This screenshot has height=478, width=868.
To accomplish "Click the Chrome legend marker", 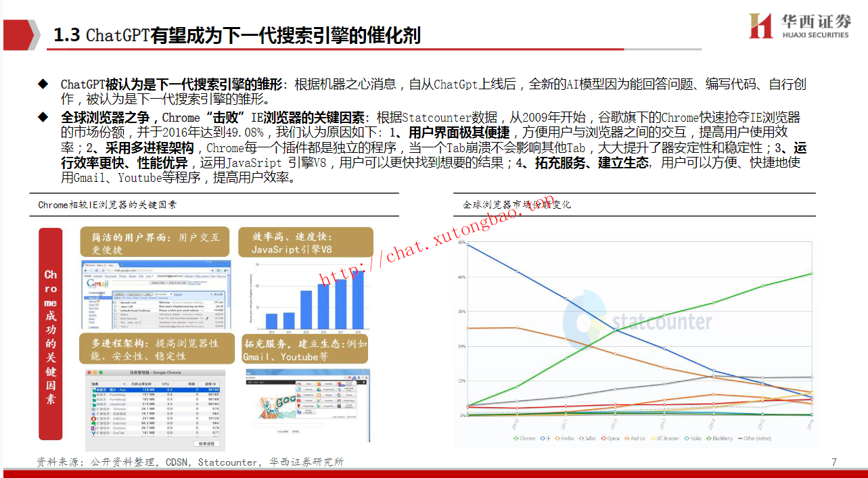I will click(x=516, y=438).
